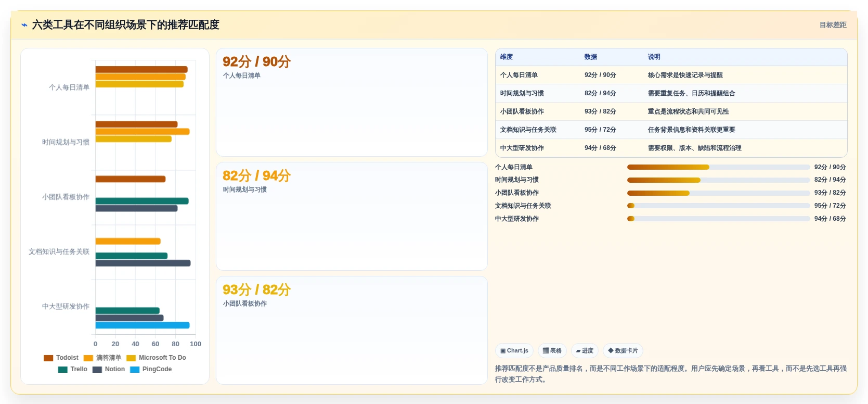Image resolution: width=868 pixels, height=404 pixels.
Task: Click the 说明 column header
Action: click(x=654, y=57)
